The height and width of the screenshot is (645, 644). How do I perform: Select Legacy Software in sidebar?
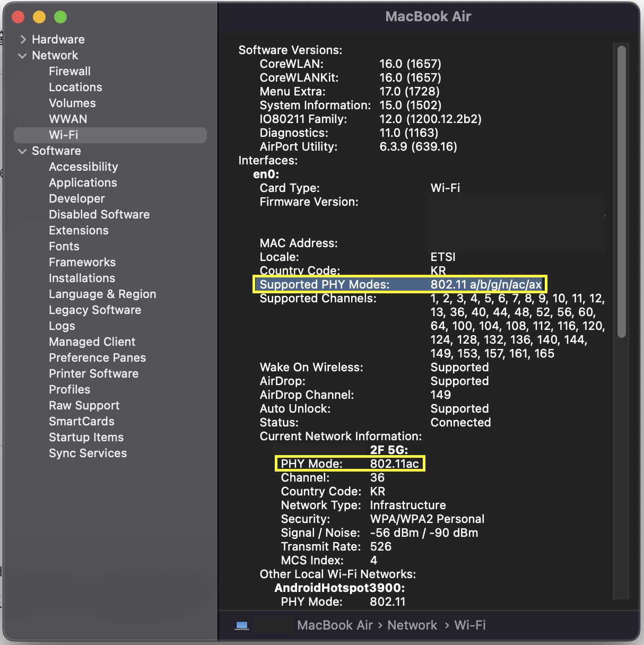tap(95, 310)
